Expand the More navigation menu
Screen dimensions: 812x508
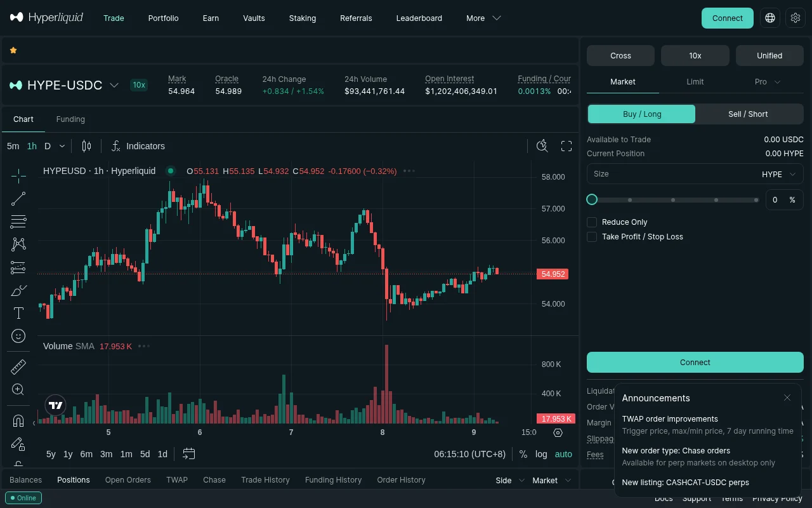[483, 18]
